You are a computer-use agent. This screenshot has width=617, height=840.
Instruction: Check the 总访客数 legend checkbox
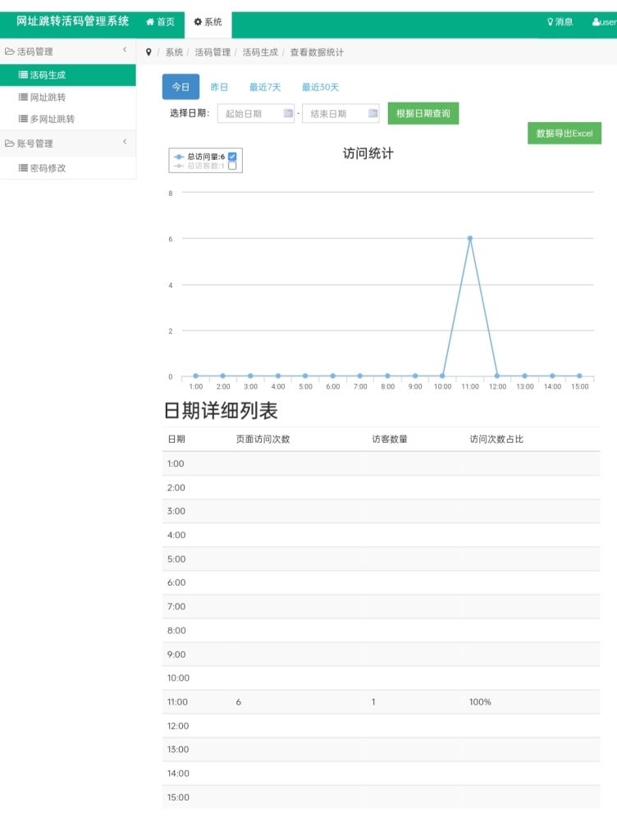[232, 166]
